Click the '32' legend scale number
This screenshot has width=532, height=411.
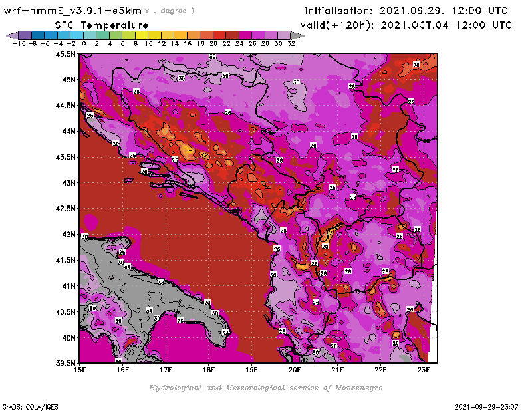291,43
